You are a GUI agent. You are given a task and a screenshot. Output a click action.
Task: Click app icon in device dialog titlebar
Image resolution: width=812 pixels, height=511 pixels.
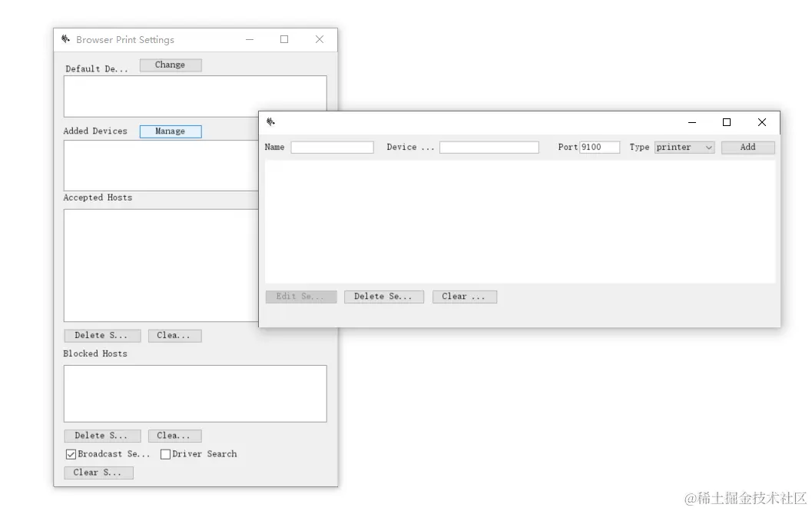click(x=270, y=121)
